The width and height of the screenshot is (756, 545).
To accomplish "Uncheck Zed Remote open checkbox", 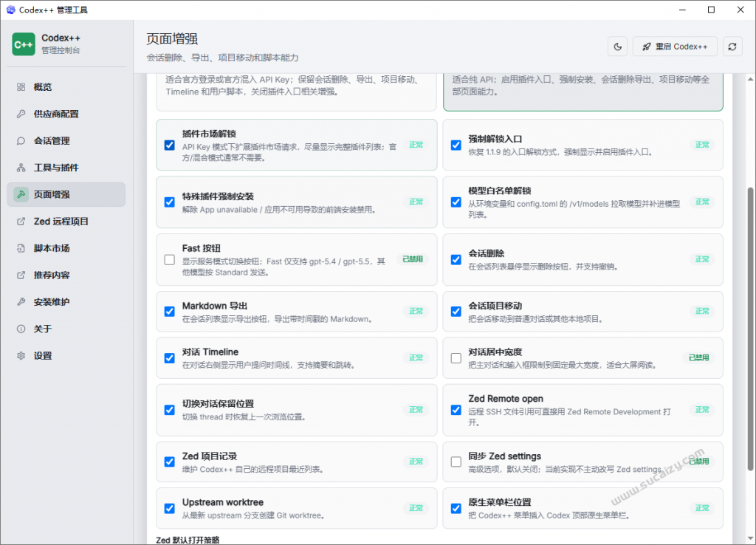I will point(456,410).
